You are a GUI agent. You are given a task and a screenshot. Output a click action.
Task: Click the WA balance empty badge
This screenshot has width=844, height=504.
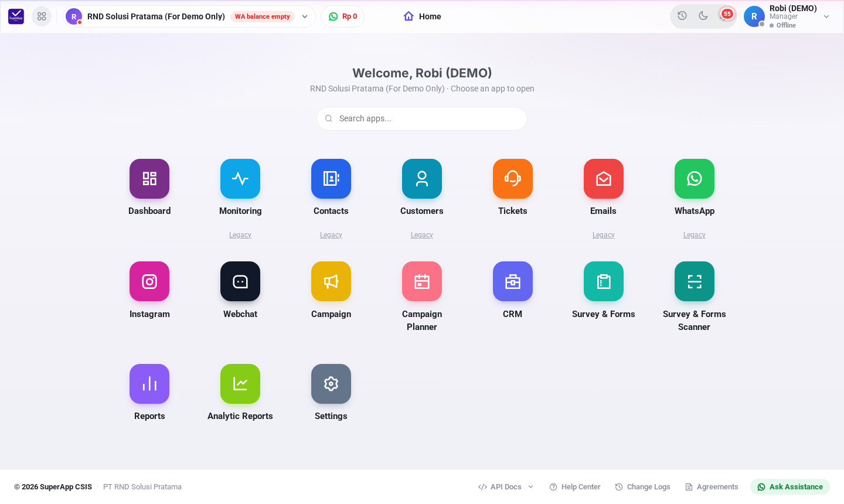263,16
